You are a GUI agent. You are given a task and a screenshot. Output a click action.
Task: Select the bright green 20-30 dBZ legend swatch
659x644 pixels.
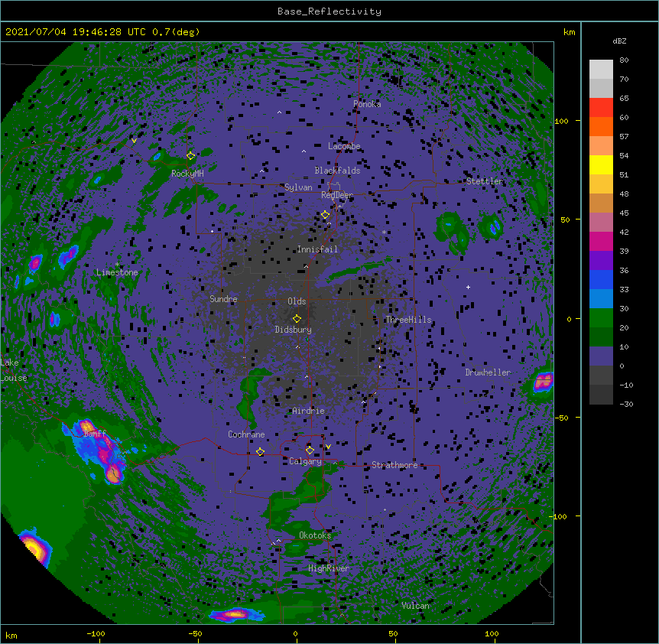click(601, 318)
